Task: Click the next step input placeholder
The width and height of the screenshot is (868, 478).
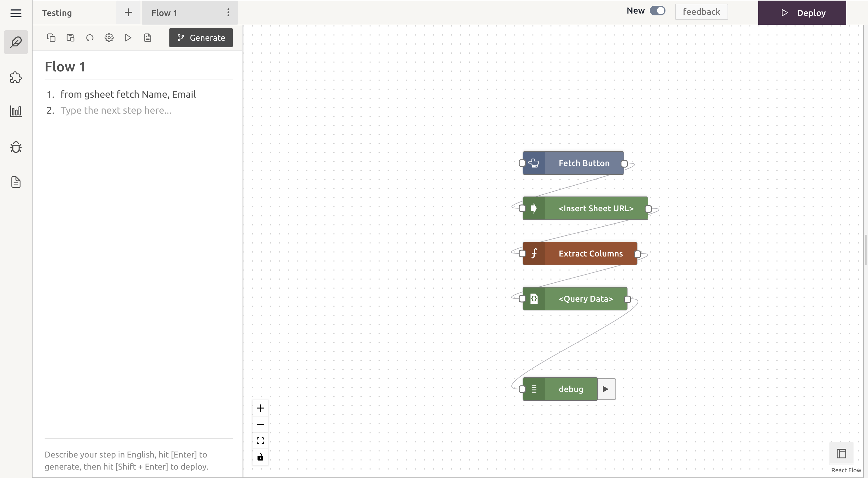Action: click(x=116, y=111)
